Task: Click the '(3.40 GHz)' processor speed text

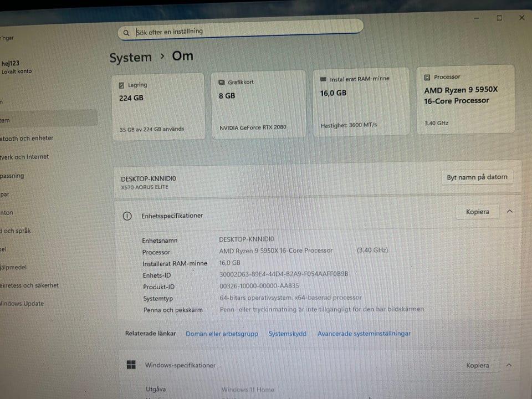Action: (x=372, y=250)
